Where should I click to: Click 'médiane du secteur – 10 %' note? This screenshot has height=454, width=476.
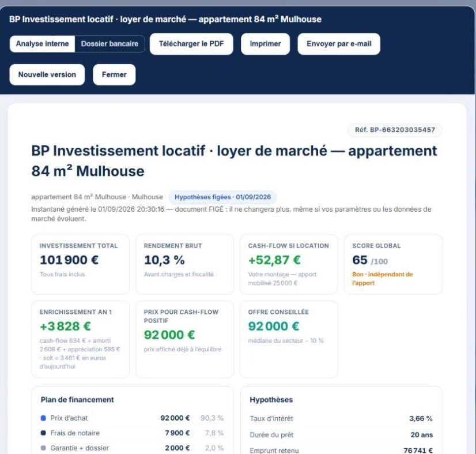pyautogui.click(x=286, y=341)
